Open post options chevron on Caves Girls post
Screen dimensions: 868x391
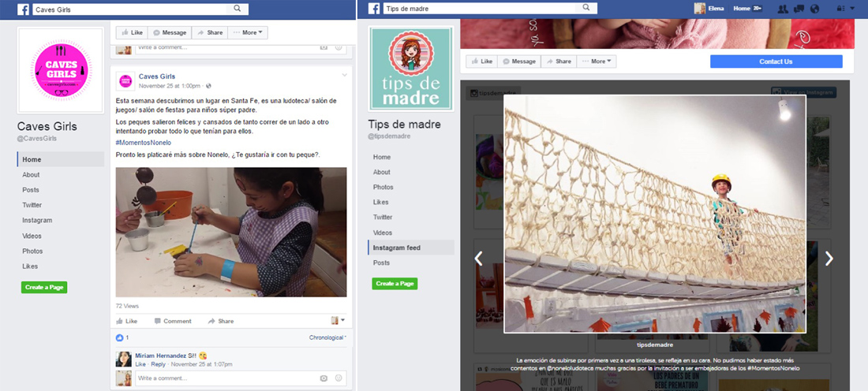click(x=344, y=75)
